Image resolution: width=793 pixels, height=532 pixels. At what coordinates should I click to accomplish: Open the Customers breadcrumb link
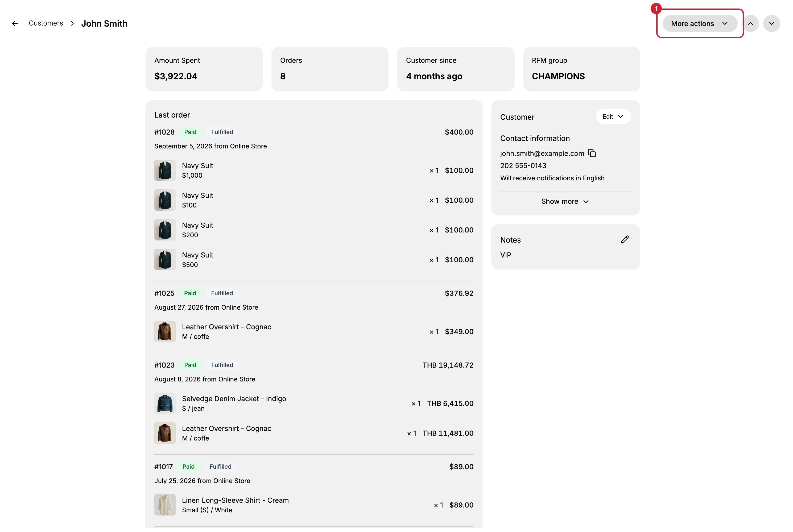(x=46, y=23)
